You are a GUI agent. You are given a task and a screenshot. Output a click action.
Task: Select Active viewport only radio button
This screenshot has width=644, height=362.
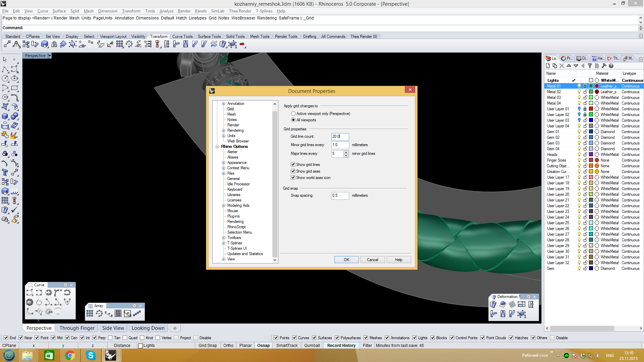(293, 114)
